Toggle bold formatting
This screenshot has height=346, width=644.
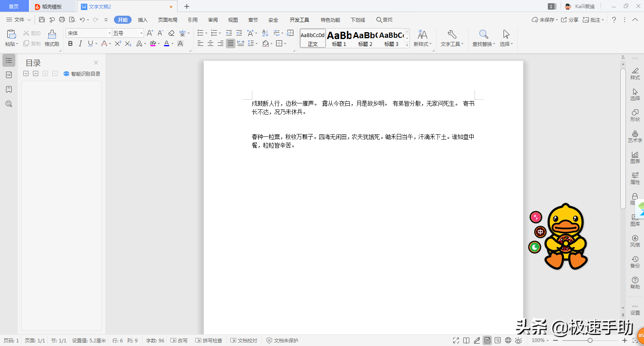coord(70,43)
